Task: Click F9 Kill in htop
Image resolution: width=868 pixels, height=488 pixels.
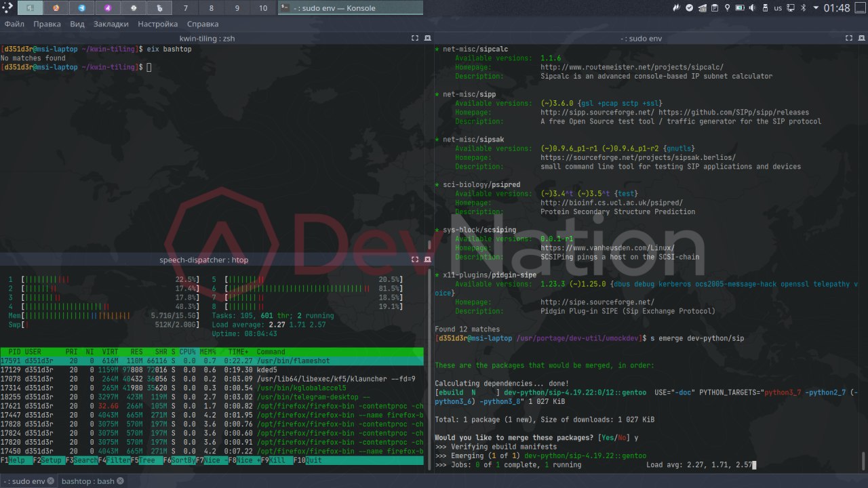Action: (x=277, y=460)
